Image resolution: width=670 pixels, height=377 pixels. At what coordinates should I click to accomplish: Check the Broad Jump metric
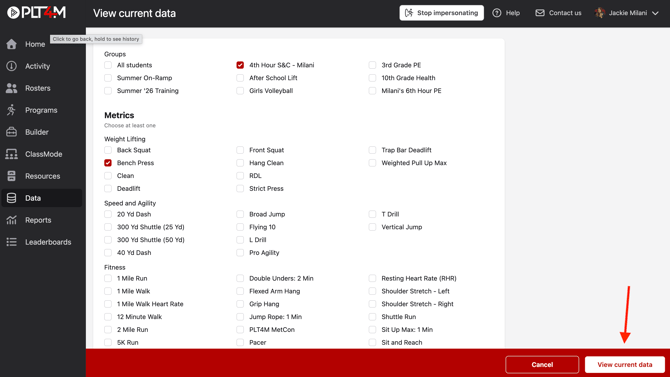point(240,214)
